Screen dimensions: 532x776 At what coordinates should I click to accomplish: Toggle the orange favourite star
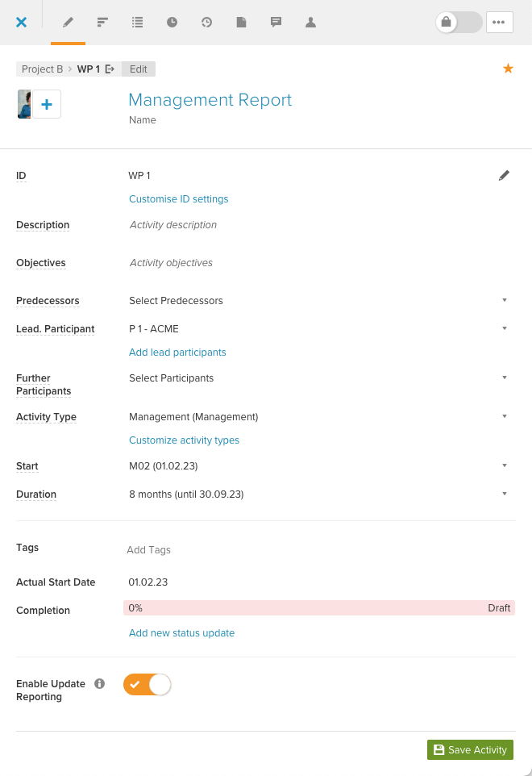(x=508, y=69)
